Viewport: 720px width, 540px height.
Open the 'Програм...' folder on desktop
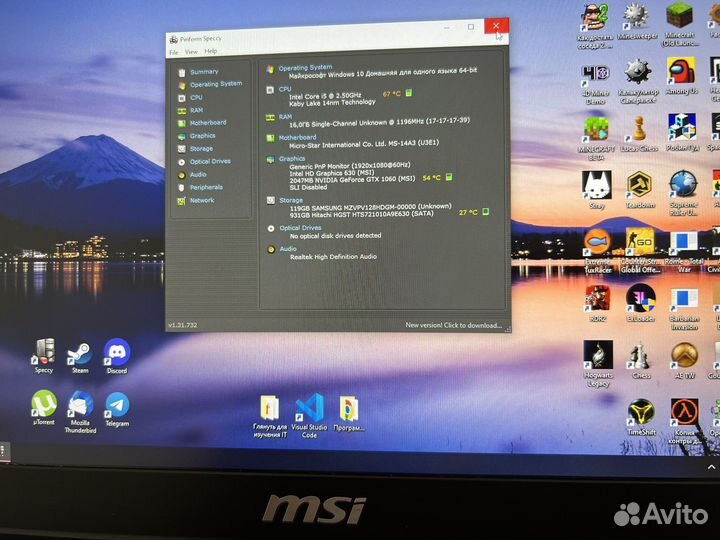tap(349, 414)
